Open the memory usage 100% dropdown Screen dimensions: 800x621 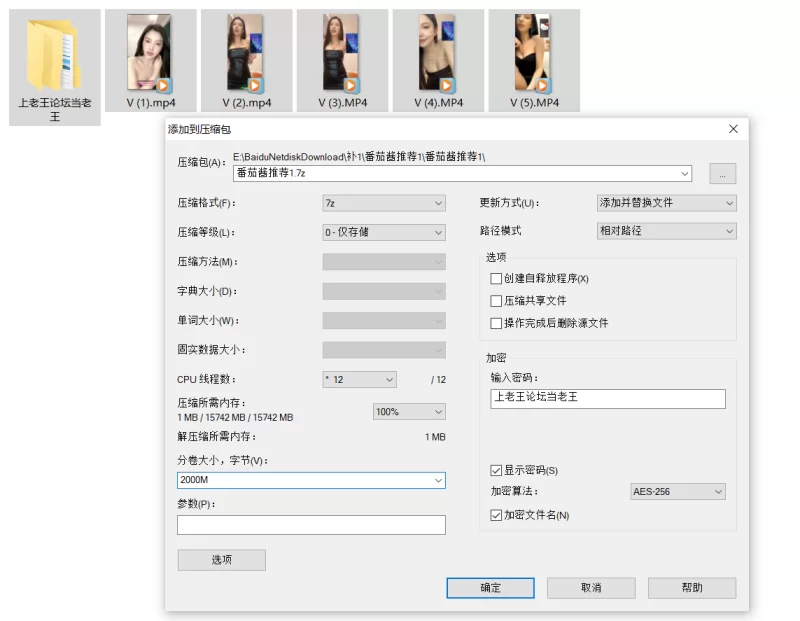point(409,412)
